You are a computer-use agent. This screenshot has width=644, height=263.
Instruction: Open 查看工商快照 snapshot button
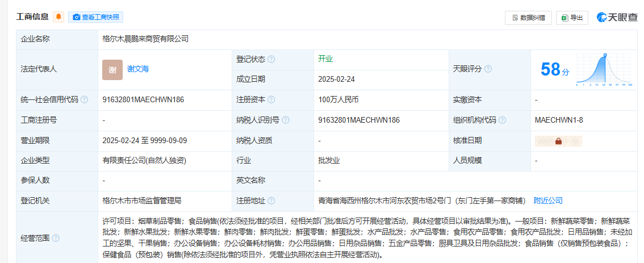click(x=96, y=17)
